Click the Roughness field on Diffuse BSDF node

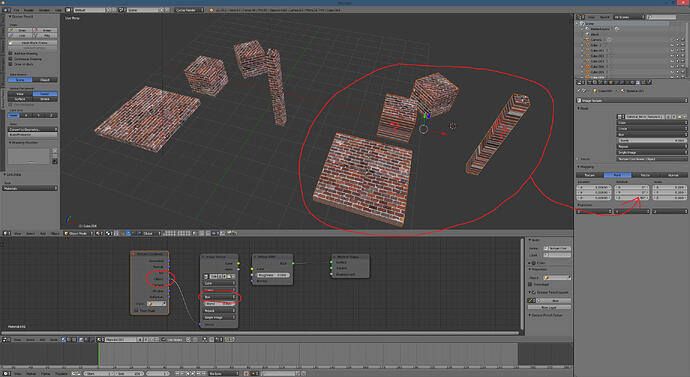[x=272, y=275]
